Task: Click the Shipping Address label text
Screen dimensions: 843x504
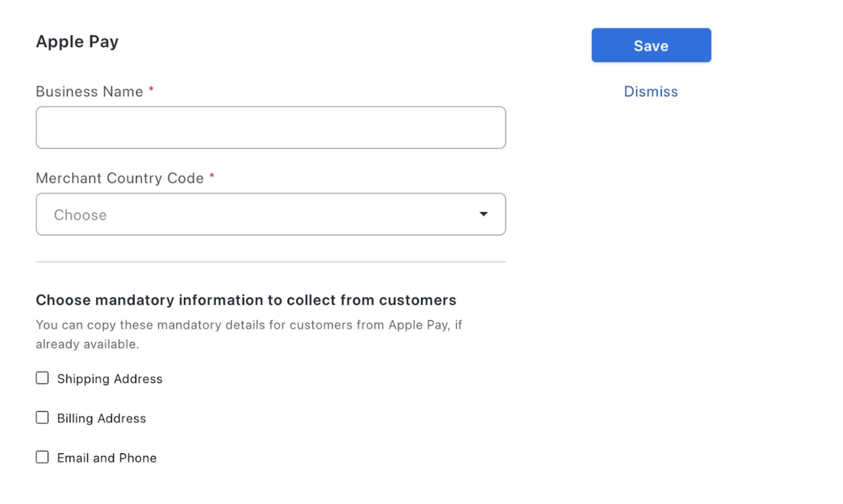Action: [x=110, y=379]
